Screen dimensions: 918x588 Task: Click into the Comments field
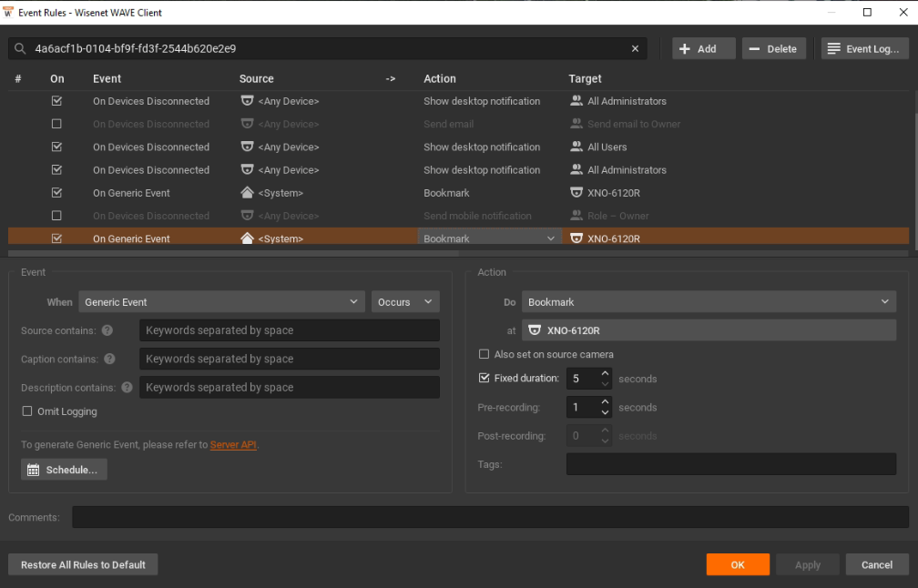(x=491, y=517)
